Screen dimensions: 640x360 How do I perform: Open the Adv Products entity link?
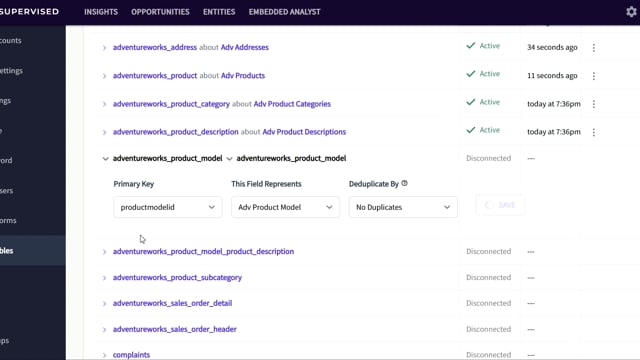click(243, 76)
